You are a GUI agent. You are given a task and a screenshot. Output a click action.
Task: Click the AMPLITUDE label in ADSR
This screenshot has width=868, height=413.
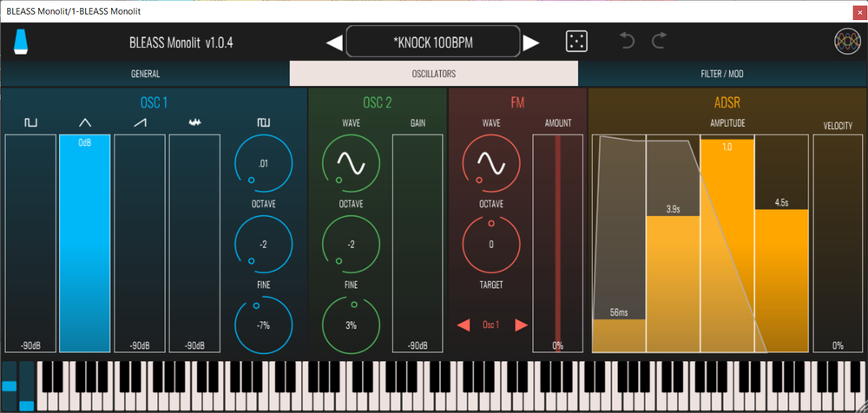[x=727, y=123]
